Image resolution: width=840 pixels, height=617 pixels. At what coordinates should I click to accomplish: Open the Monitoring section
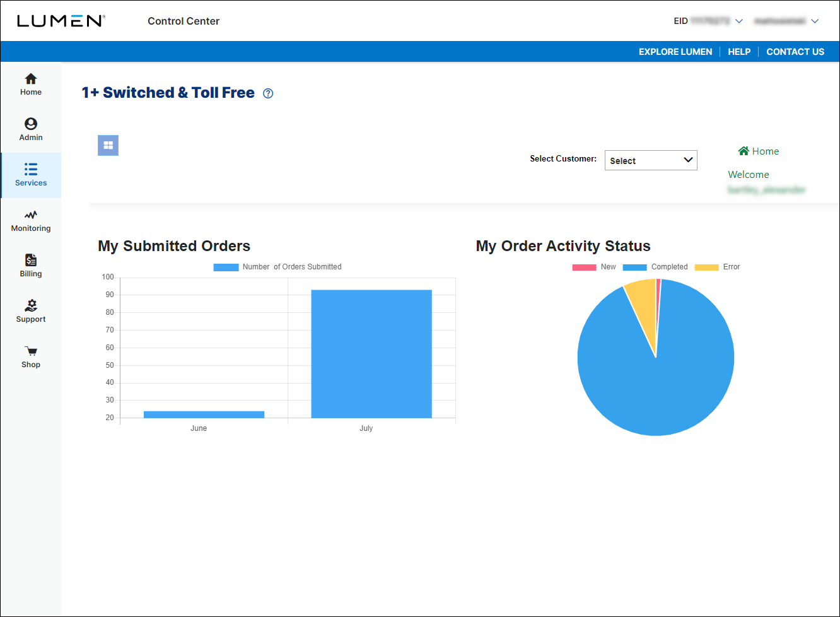(x=31, y=221)
